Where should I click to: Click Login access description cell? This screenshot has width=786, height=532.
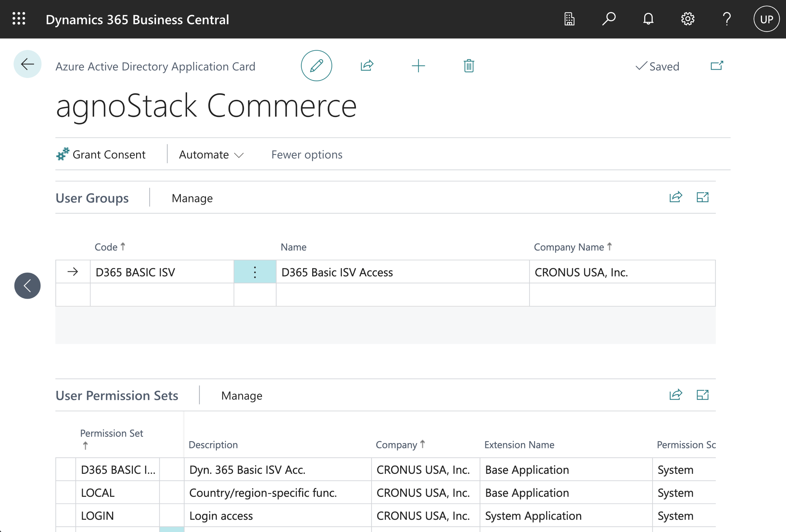[278, 516]
